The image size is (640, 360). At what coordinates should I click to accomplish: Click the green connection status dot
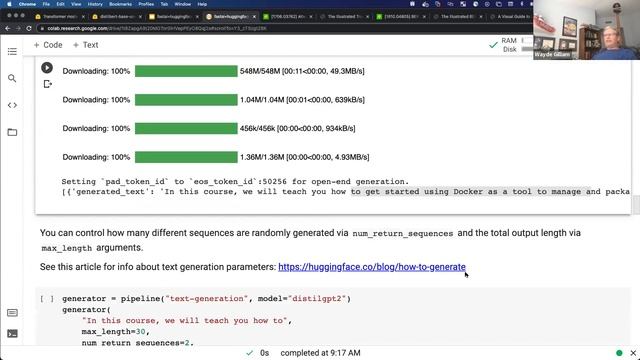point(619,353)
